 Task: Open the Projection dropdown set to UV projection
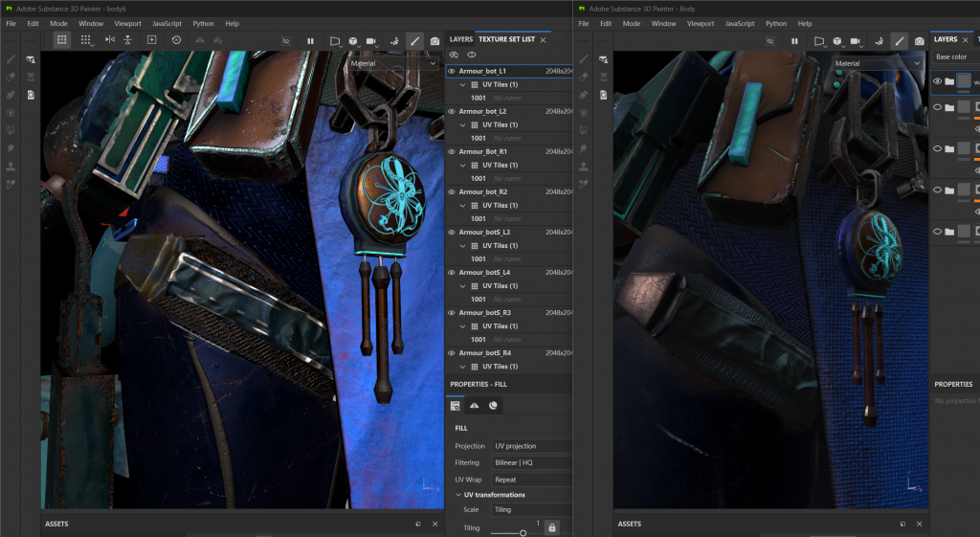(531, 446)
